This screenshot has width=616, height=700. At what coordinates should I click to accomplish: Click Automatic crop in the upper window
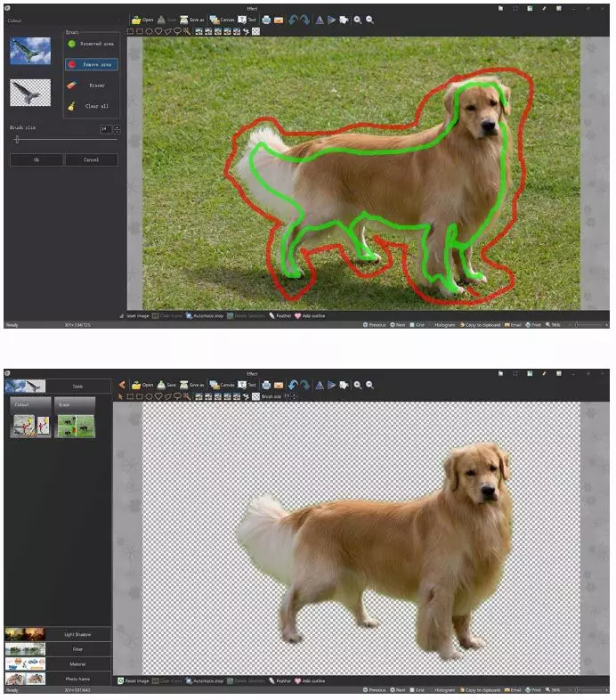(x=205, y=316)
